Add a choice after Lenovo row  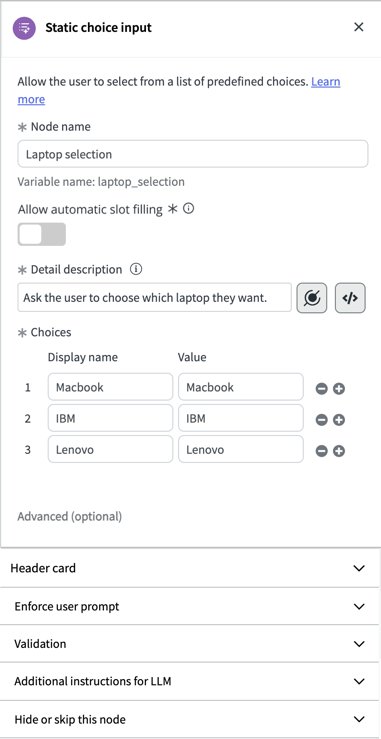tap(339, 451)
